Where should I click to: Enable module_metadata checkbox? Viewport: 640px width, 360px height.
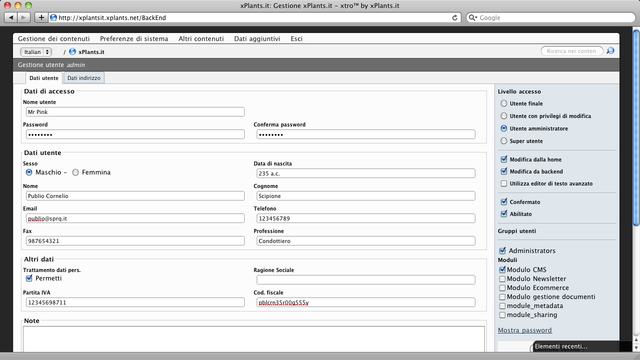[x=502, y=306]
